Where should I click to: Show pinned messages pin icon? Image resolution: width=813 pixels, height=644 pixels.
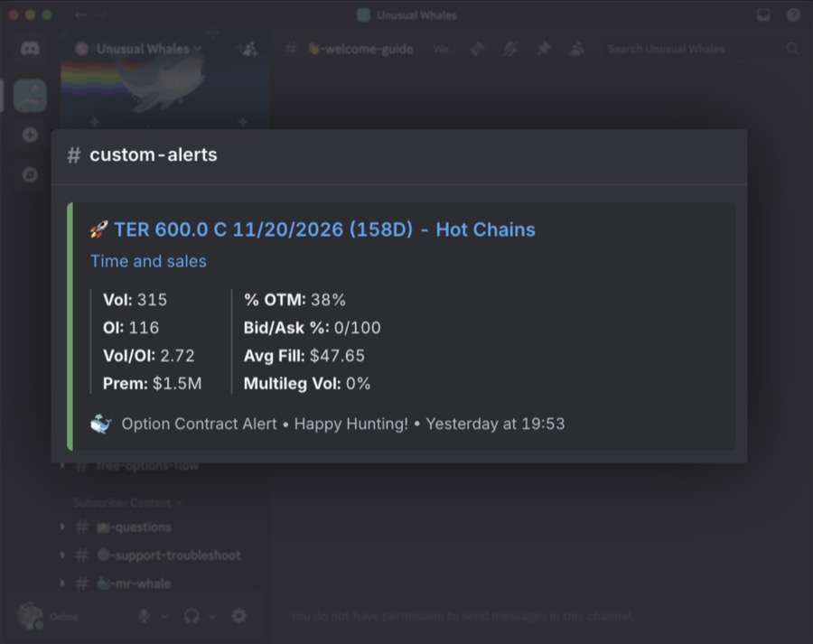[x=544, y=50]
